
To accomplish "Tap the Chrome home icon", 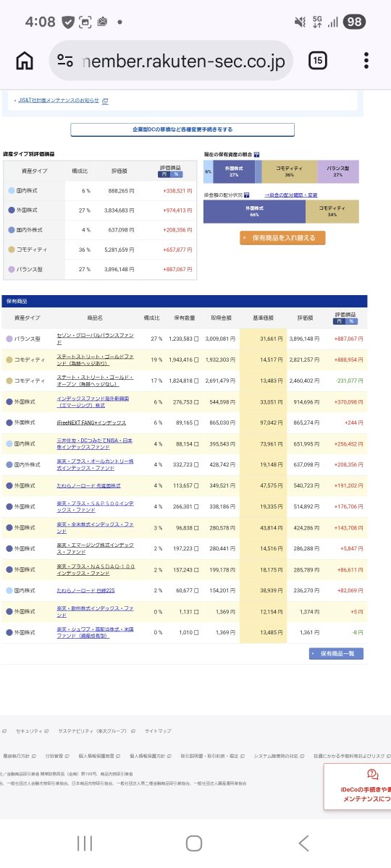I will pos(25,60).
